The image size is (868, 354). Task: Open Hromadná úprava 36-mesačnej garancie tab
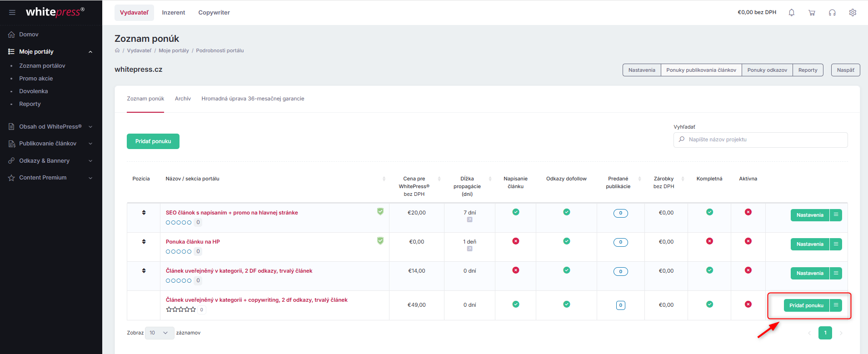click(x=253, y=99)
